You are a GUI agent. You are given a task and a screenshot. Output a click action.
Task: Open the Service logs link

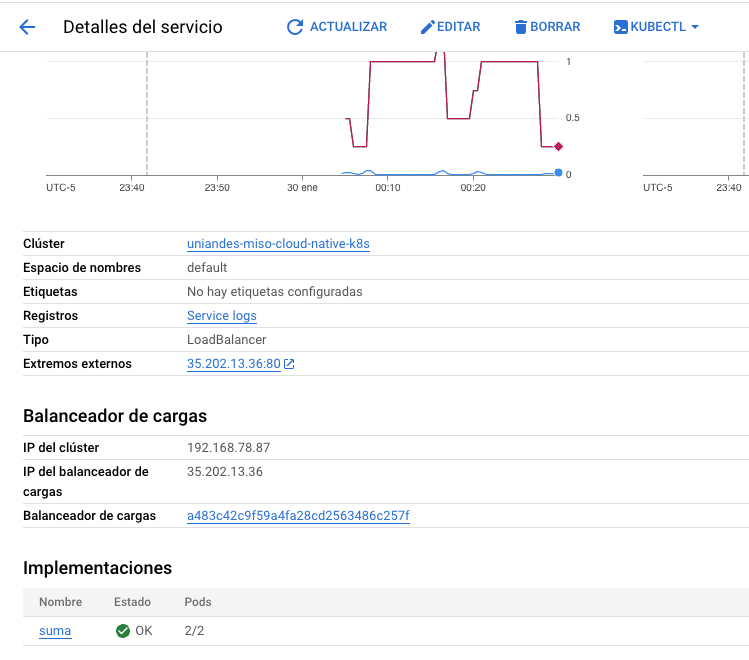222,316
